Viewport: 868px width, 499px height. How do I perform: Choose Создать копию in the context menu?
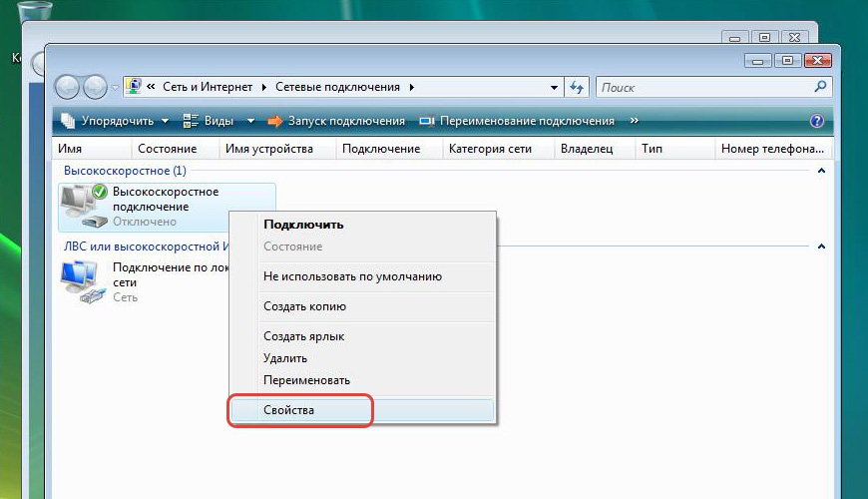coord(362,306)
